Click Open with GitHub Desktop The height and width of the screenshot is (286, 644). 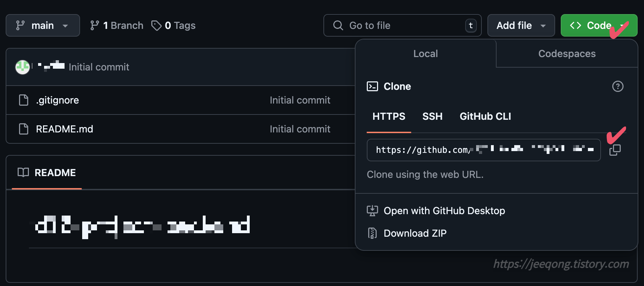tap(444, 211)
